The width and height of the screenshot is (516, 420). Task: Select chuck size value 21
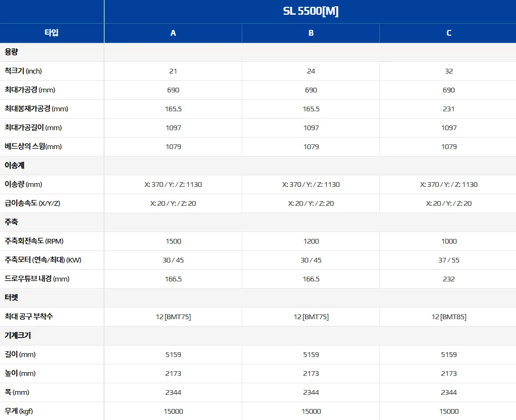tap(173, 71)
